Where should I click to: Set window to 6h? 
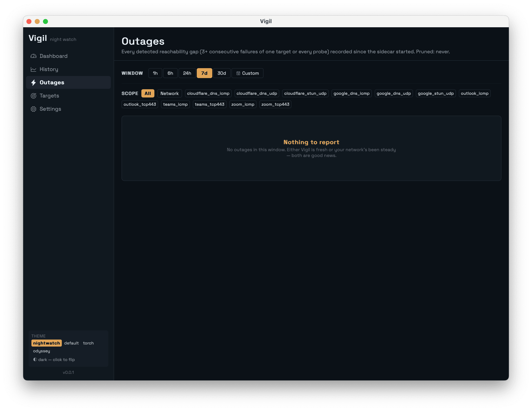tap(170, 73)
